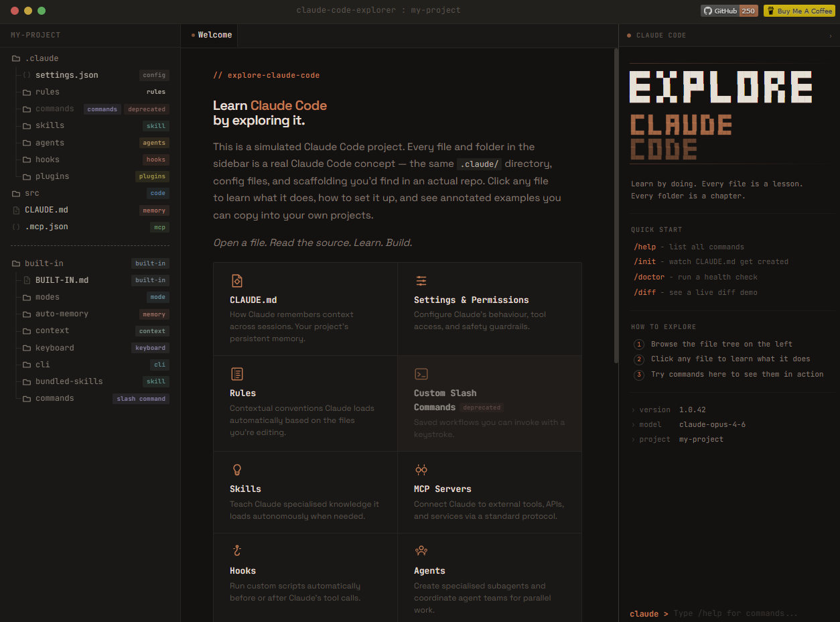The image size is (840, 622).
Task: Click the welcome page vertical scrollbar
Action: [x=616, y=205]
